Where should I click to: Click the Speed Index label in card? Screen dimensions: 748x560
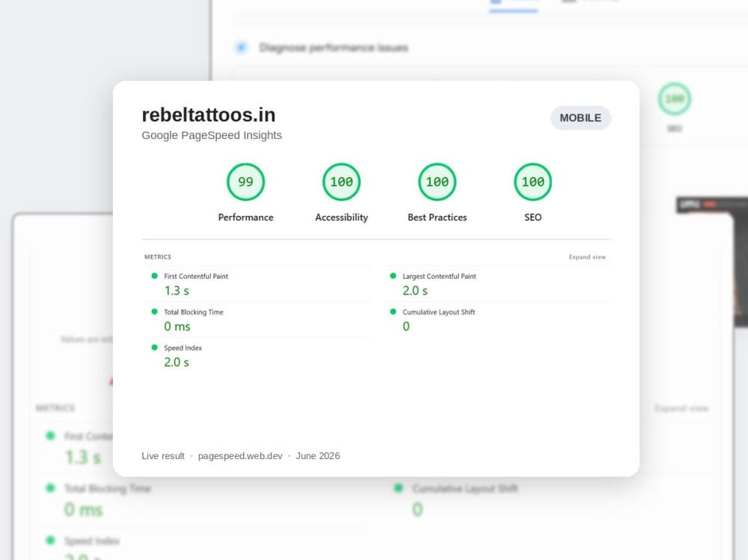183,348
